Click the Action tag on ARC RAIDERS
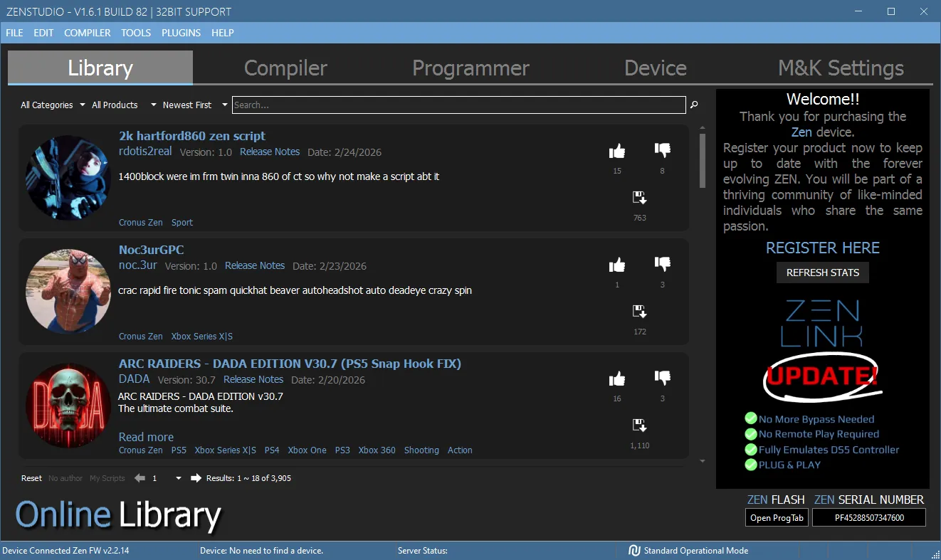The height and width of the screenshot is (560, 941). (460, 450)
